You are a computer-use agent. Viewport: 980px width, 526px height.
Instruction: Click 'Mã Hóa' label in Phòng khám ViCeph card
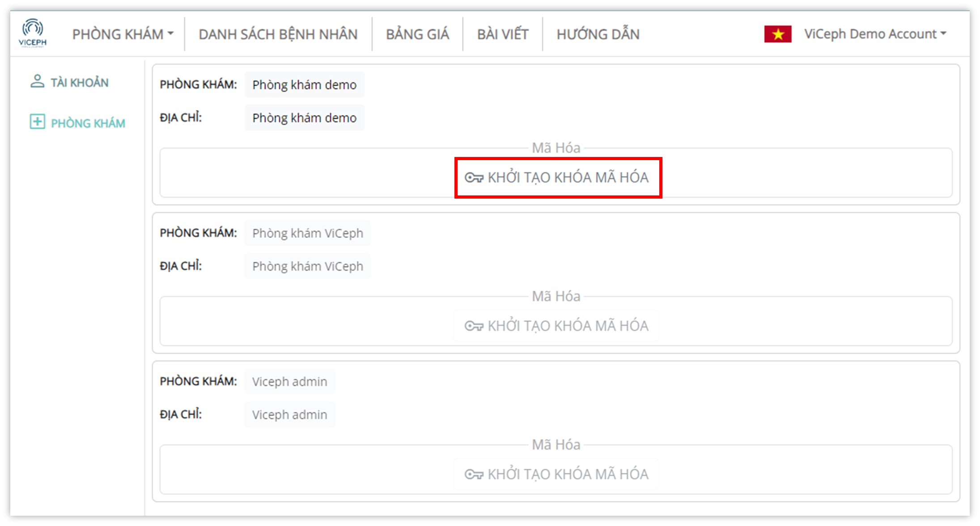tap(556, 296)
